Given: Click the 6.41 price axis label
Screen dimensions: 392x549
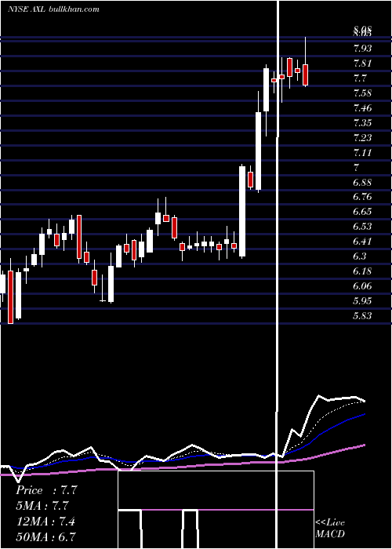Looking at the screenshot, I should coord(362,242).
